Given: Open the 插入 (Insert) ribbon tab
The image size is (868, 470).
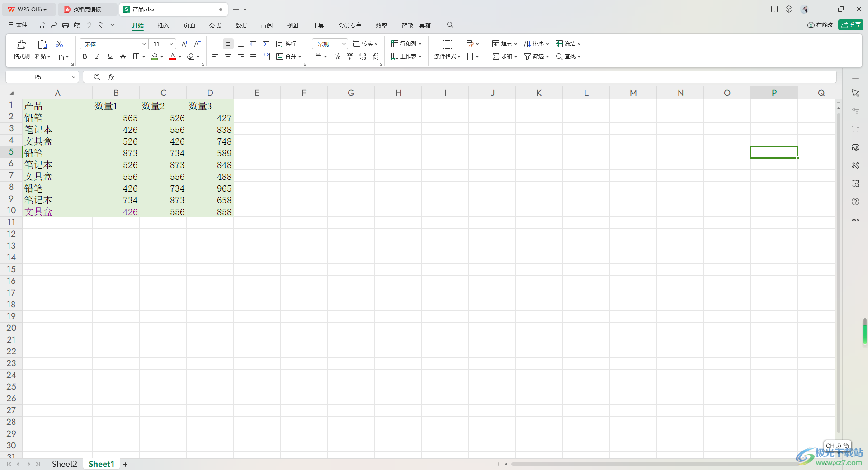Looking at the screenshot, I should coord(163,25).
